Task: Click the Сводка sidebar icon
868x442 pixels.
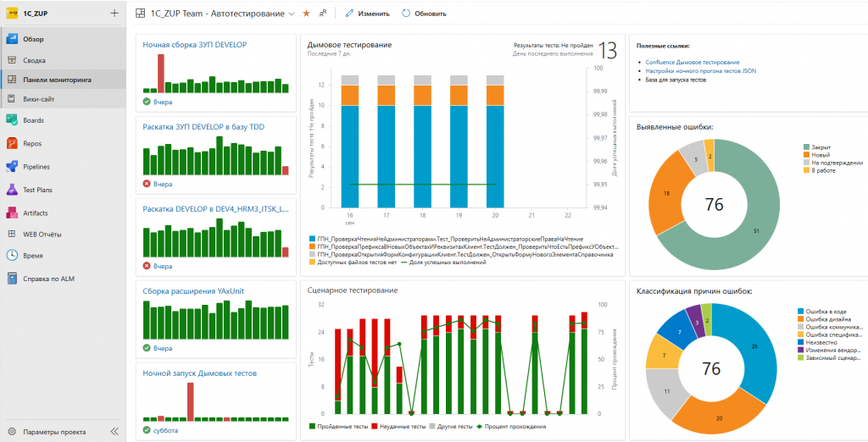Action: click(12, 60)
